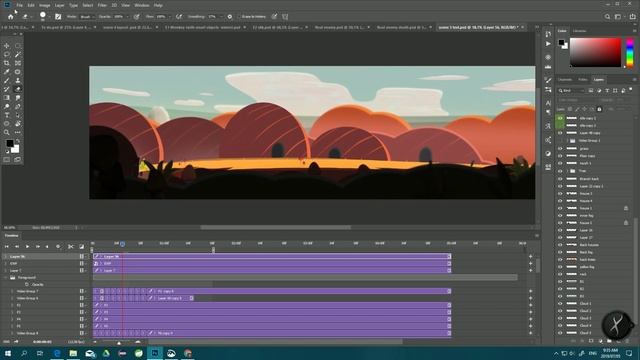Toggle visibility of Cloud 1 layer
The height and width of the screenshot is (360, 640).
click(560, 303)
